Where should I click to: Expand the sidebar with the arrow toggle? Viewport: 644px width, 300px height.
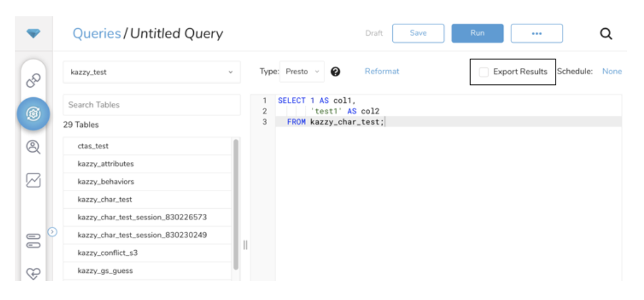[x=52, y=231]
